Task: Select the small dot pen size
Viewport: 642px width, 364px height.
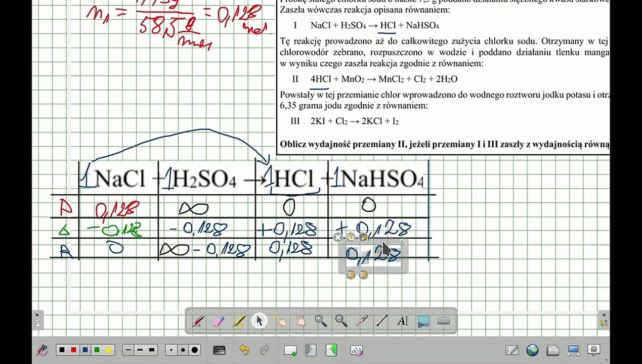Action: [x=172, y=350]
